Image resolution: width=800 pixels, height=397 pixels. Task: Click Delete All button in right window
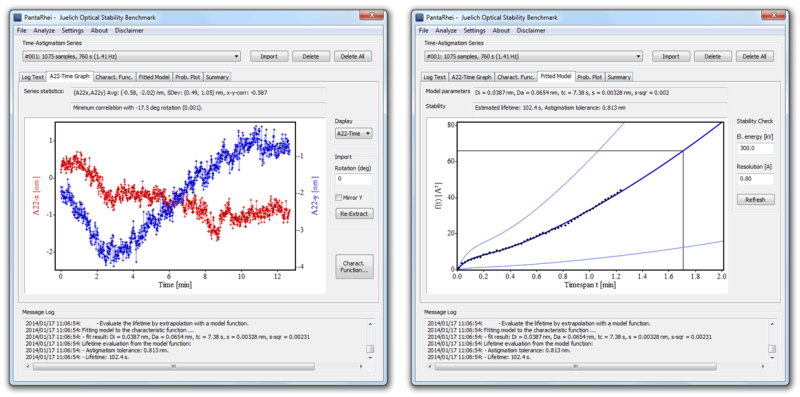(755, 56)
